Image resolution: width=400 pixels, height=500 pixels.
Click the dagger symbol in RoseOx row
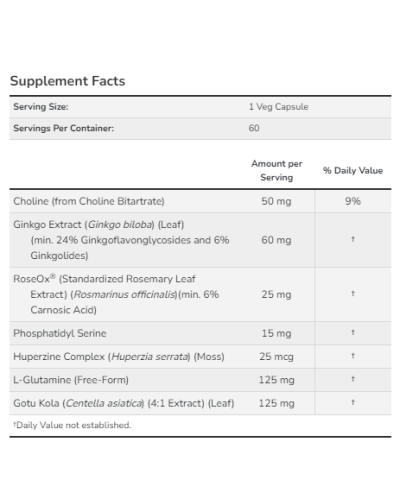(x=353, y=294)
